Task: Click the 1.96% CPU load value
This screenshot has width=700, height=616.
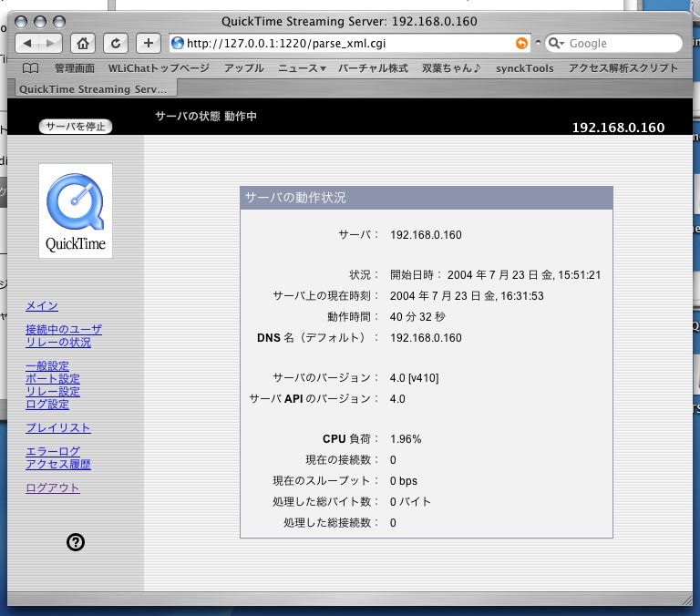Action: tap(406, 439)
